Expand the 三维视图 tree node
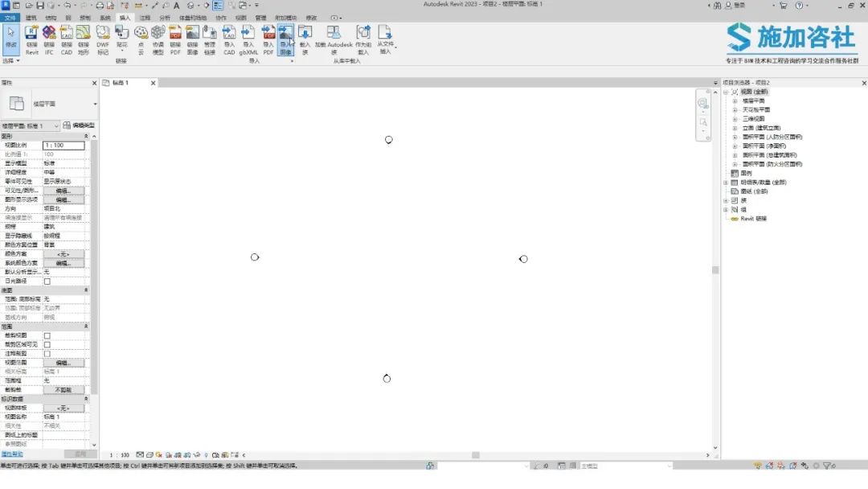 pyautogui.click(x=735, y=119)
